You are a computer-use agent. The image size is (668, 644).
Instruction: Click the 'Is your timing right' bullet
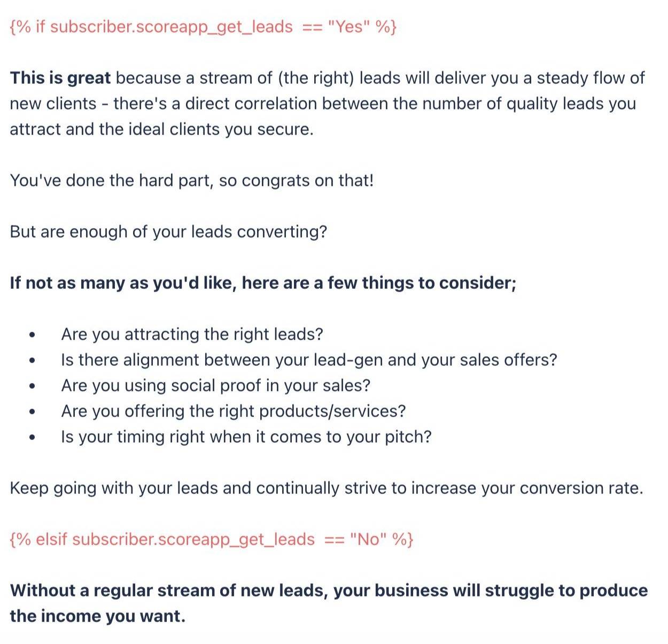tap(246, 437)
